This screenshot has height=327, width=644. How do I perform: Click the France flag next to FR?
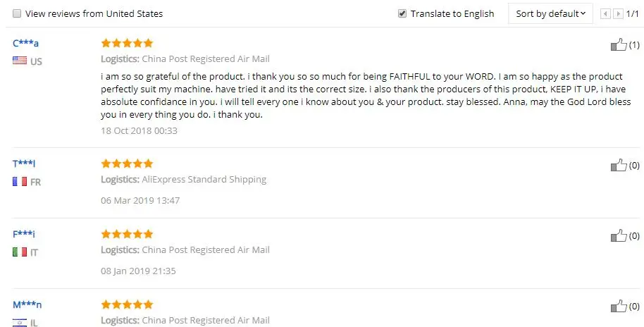20,182
